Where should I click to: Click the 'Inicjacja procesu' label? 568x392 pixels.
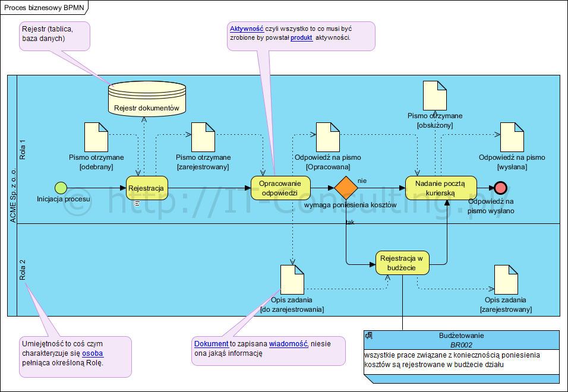pos(64,199)
